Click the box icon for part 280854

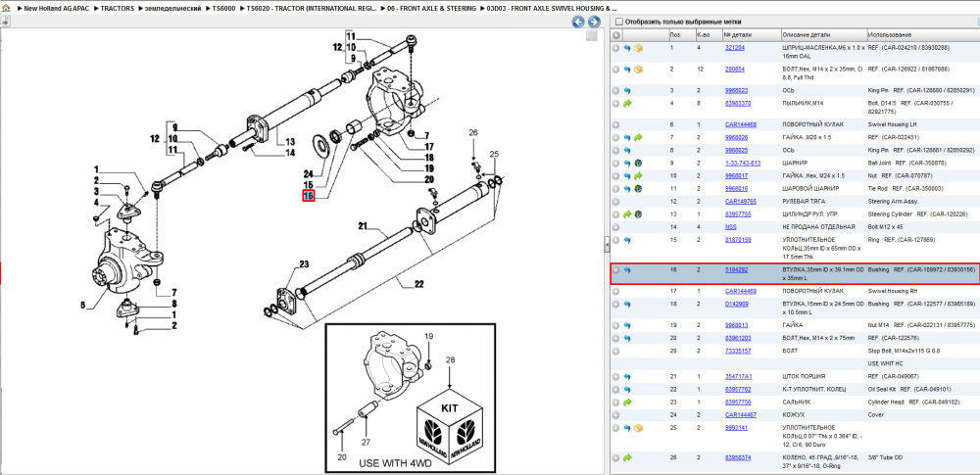pyautogui.click(x=638, y=70)
